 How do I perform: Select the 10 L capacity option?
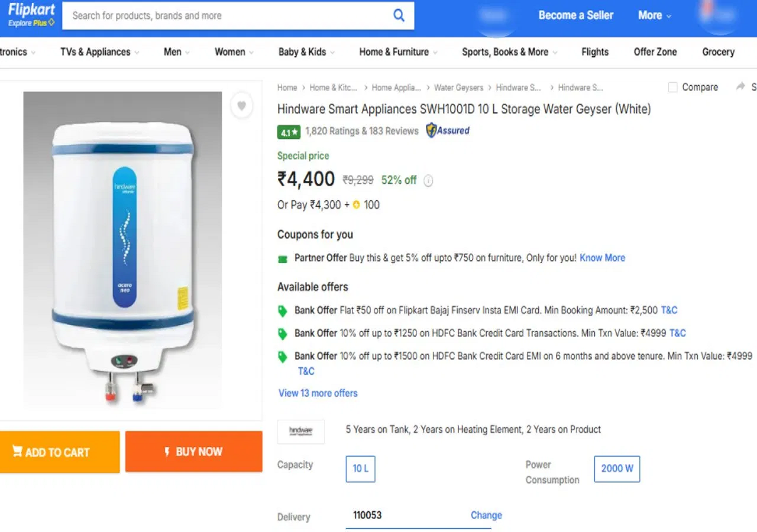point(360,469)
